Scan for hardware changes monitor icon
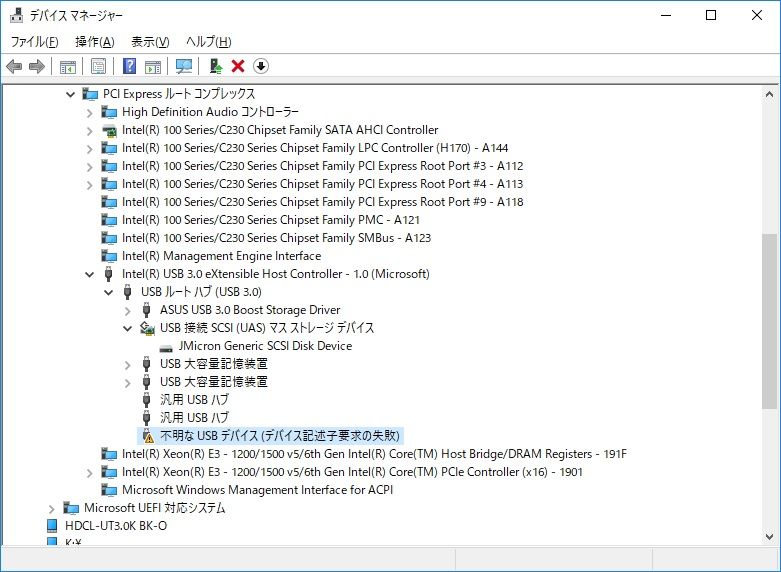The height and width of the screenshot is (572, 781). 184,66
